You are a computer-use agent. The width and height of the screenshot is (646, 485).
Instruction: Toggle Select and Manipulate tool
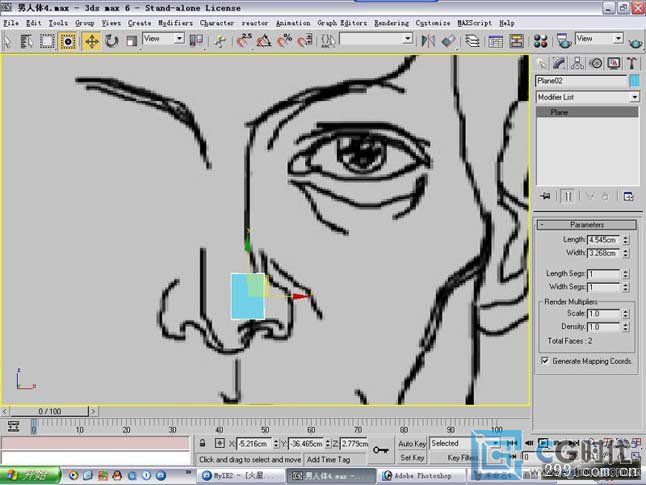coord(220,41)
